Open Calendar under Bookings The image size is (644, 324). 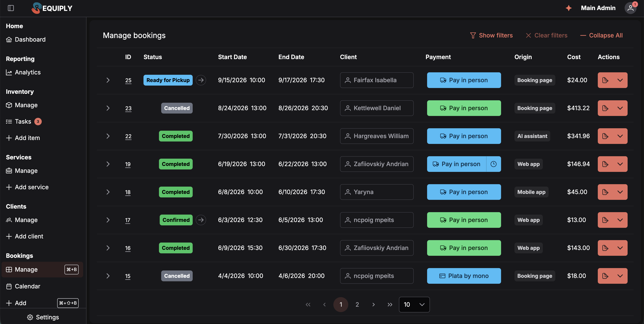coord(23,286)
